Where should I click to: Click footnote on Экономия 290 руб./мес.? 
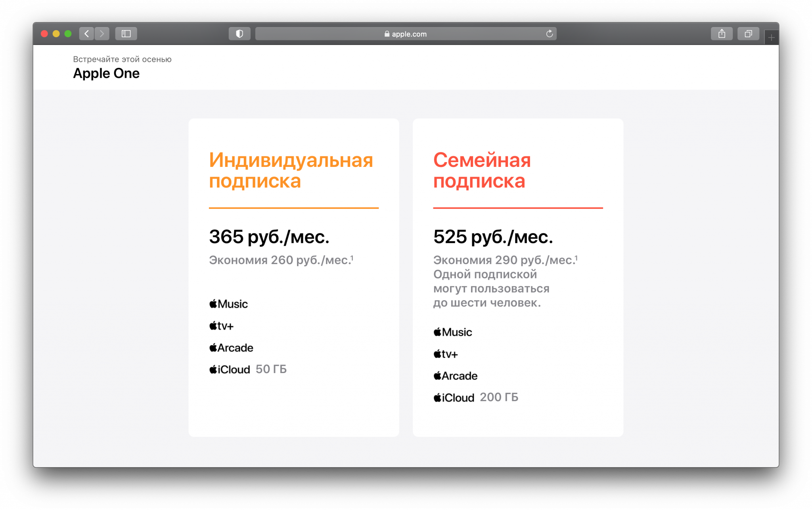[576, 258]
